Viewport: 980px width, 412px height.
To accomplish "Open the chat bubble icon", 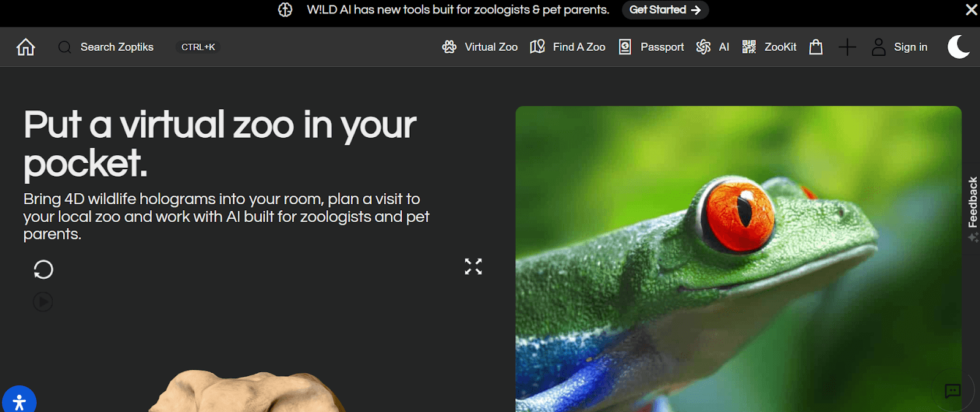I will pos(952,391).
